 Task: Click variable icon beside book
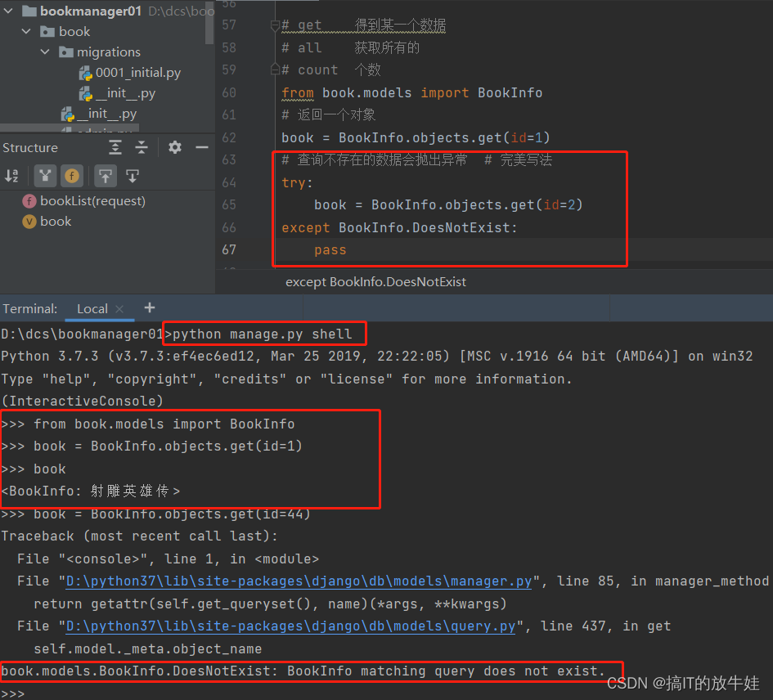(29, 222)
